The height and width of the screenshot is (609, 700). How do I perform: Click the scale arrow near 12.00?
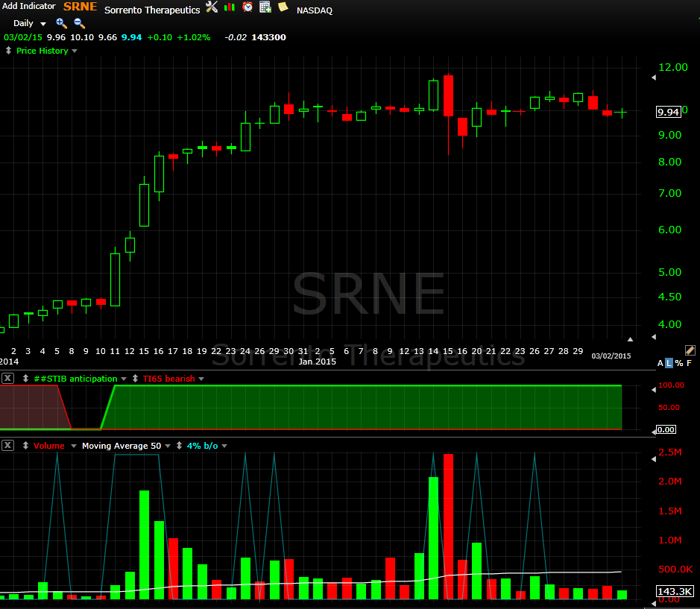[654, 78]
